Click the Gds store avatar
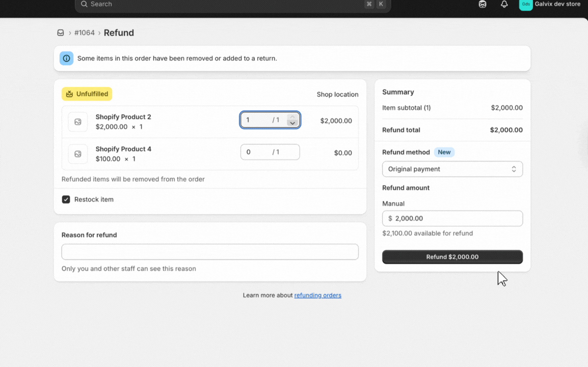The width and height of the screenshot is (588, 367). [525, 5]
